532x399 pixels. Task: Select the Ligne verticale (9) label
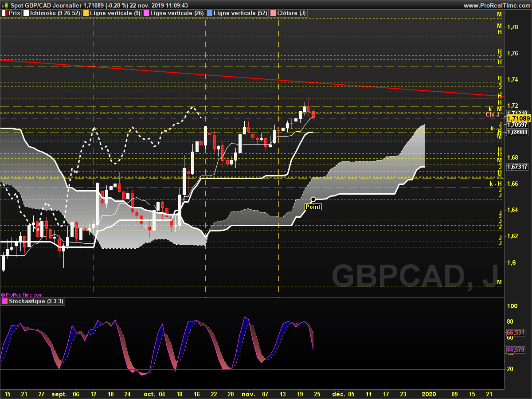pos(116,13)
